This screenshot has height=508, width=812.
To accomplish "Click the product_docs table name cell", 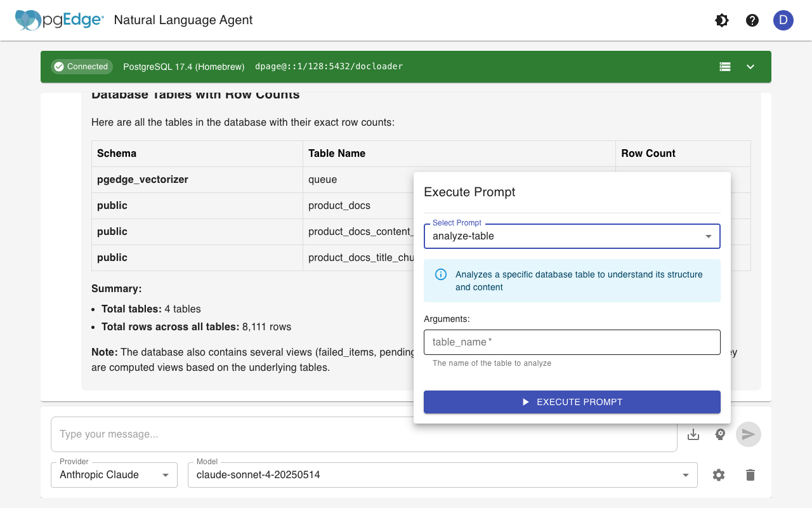I will [339, 206].
